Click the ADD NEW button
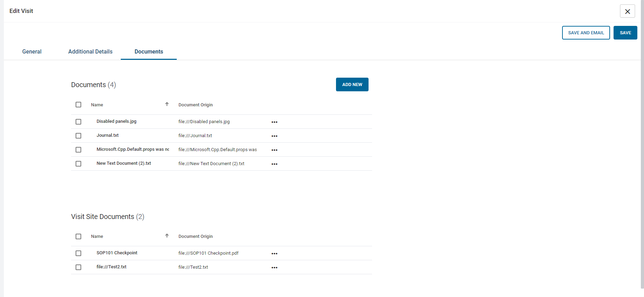 (352, 85)
